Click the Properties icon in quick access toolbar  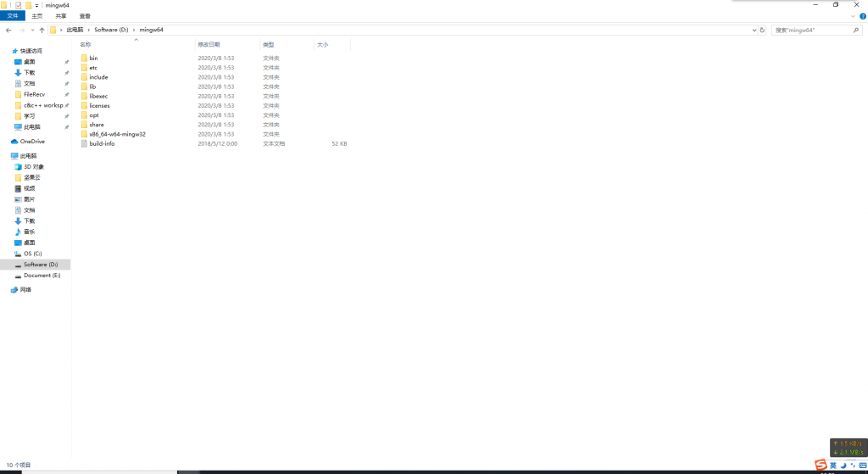[19, 5]
